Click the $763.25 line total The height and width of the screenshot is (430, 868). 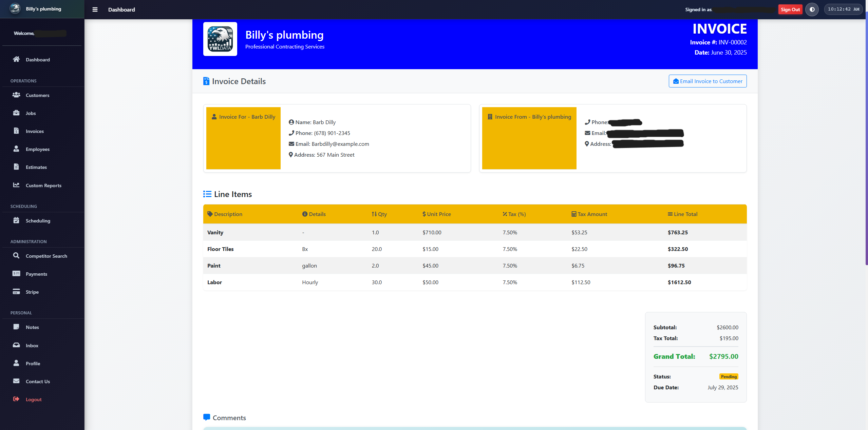[x=678, y=232]
